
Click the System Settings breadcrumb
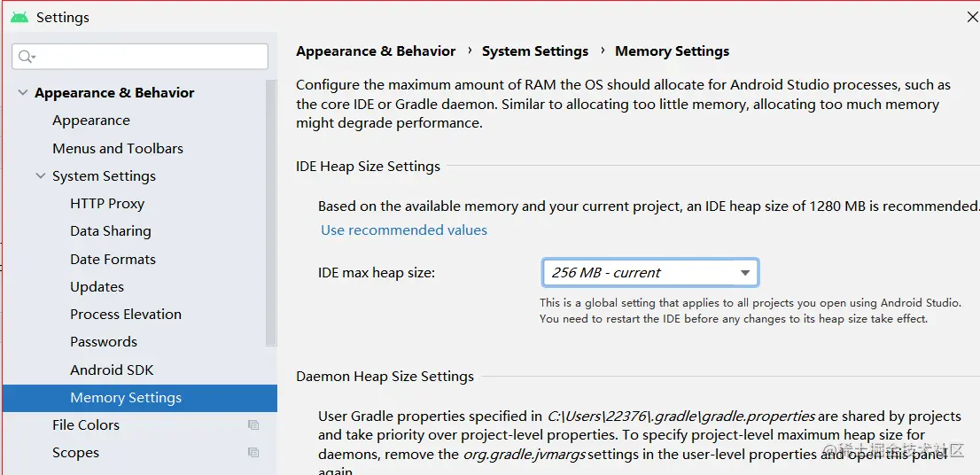click(x=535, y=51)
